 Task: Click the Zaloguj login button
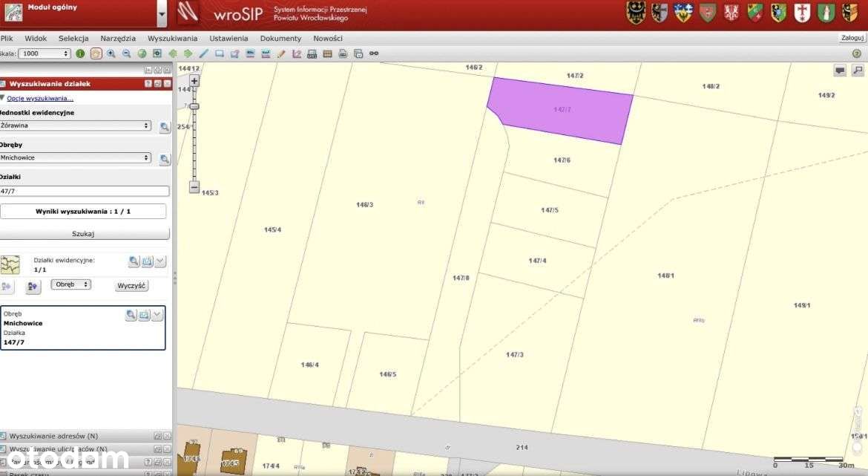(x=852, y=38)
